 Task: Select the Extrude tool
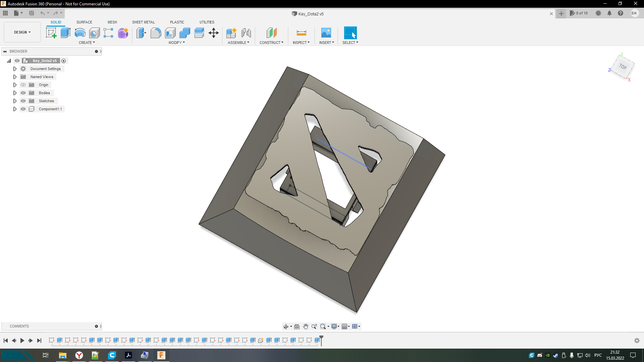pyautogui.click(x=65, y=33)
